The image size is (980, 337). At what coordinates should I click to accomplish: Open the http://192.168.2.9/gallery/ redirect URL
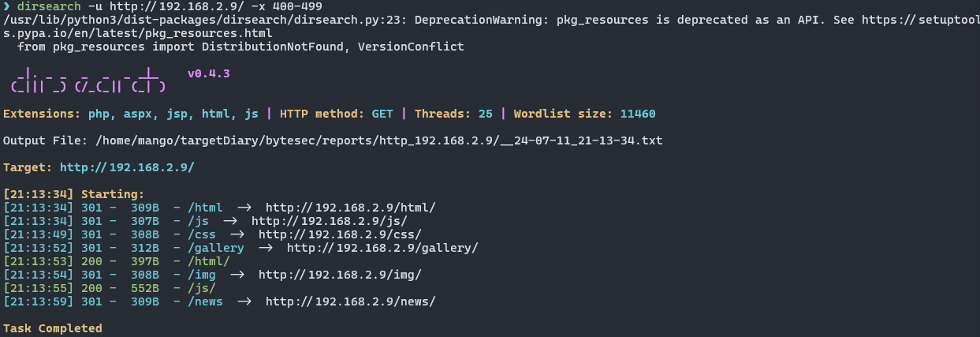(x=382, y=248)
